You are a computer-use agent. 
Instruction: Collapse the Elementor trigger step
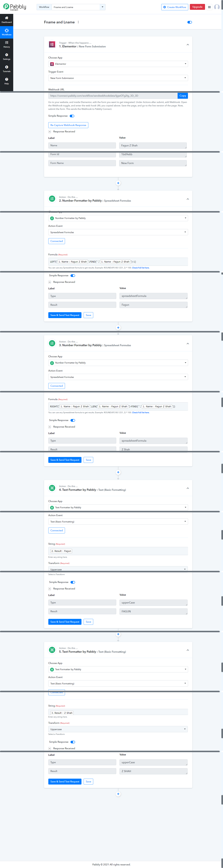188,44
